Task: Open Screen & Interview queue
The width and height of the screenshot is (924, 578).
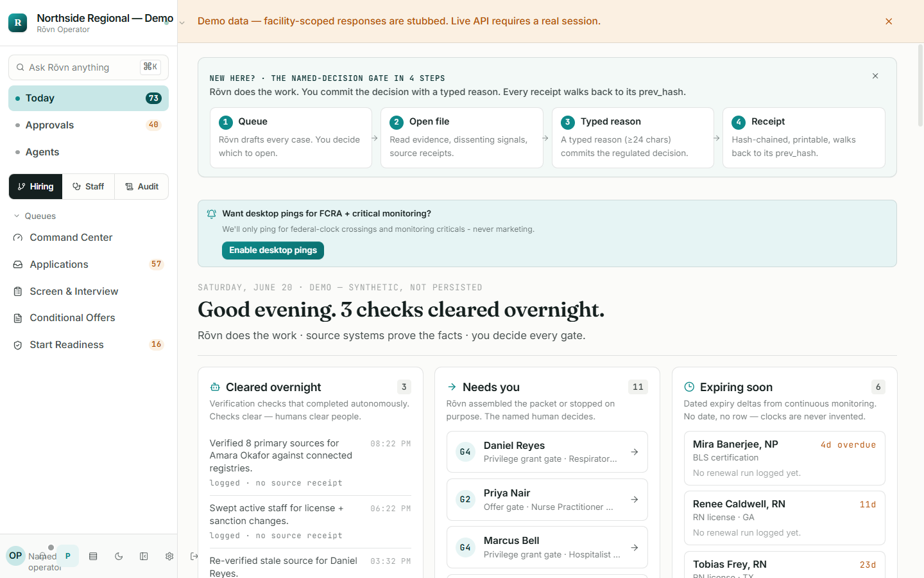Action: [x=89, y=292]
